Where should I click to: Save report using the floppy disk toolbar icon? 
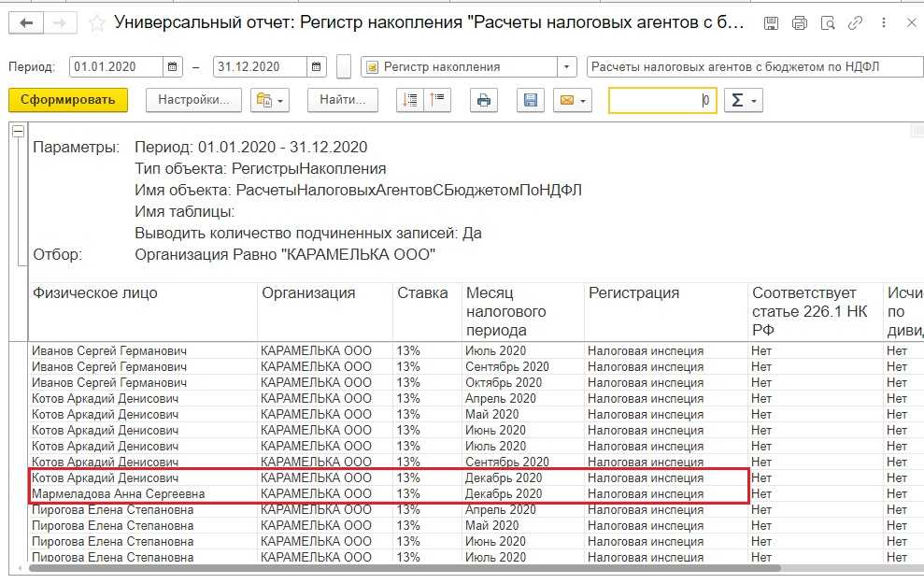tap(531, 101)
